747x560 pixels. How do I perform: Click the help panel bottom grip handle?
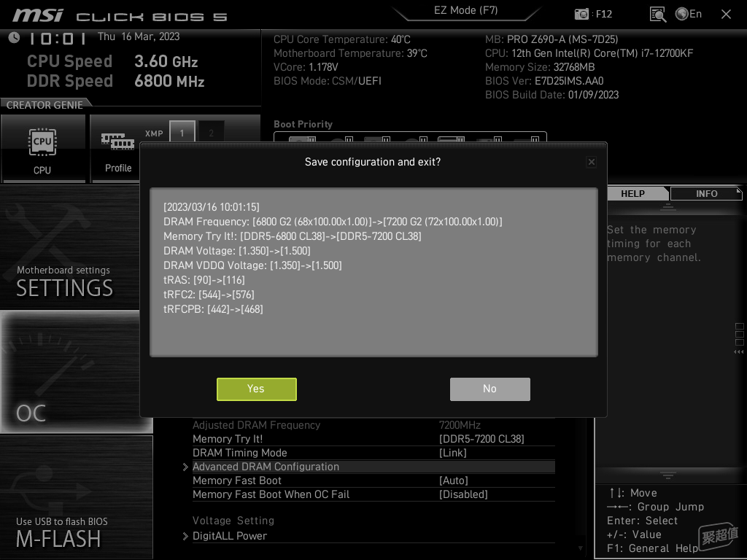668,474
